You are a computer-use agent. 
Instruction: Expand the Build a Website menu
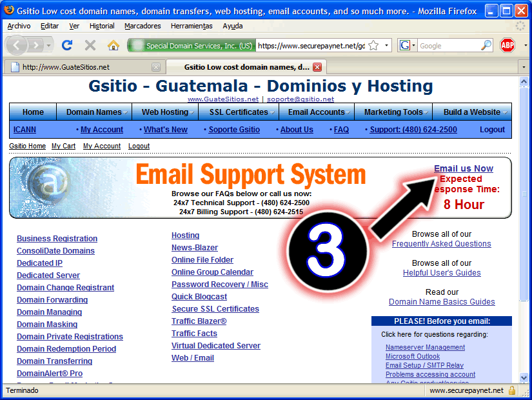point(472,112)
